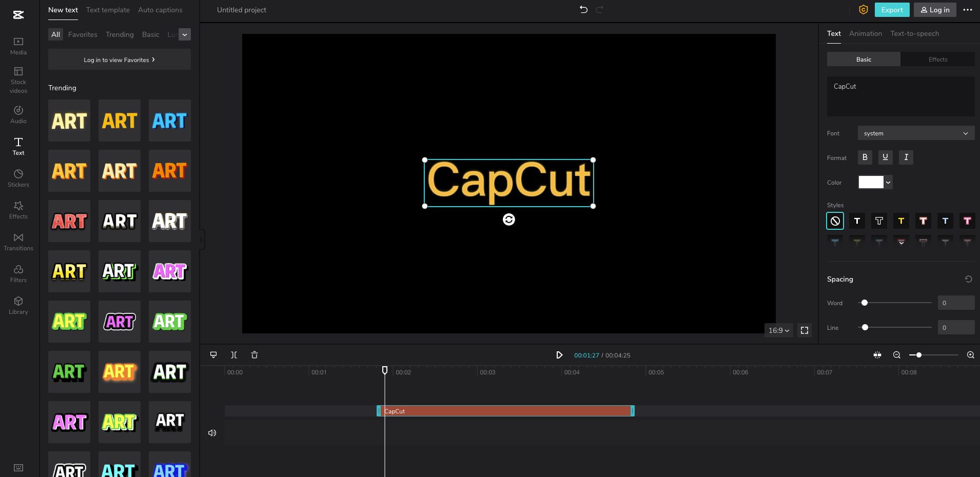Delete the selected clip using the trash icon
The image size is (980, 477).
click(x=254, y=354)
